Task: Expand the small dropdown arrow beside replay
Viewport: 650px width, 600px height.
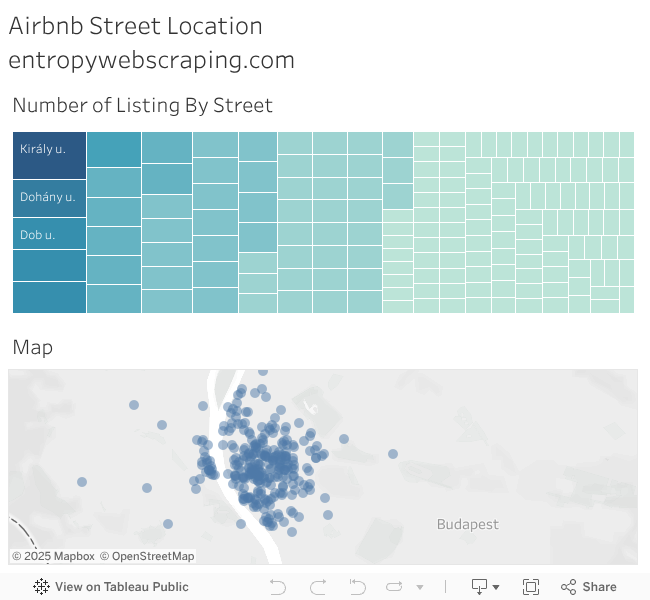Action: pyautogui.click(x=420, y=587)
